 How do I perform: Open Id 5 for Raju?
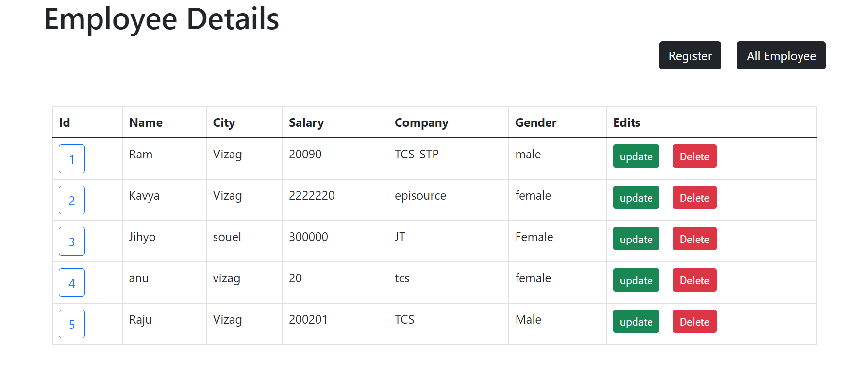click(x=71, y=324)
